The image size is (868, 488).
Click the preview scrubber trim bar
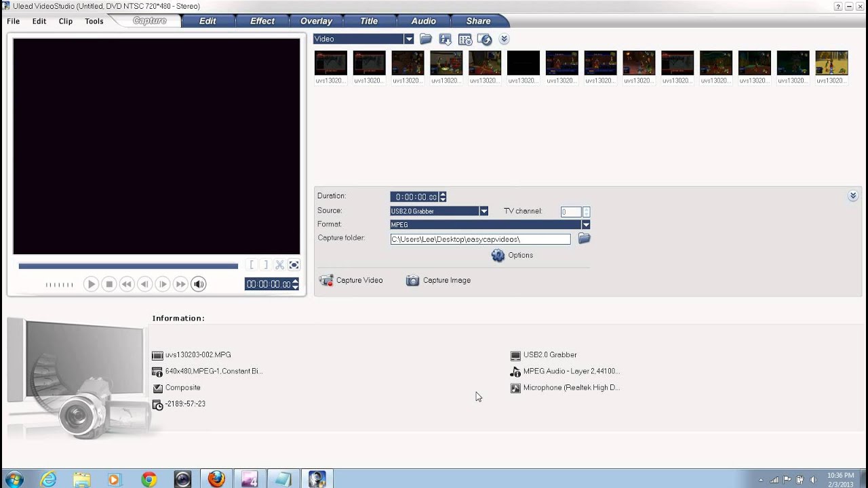(128, 266)
